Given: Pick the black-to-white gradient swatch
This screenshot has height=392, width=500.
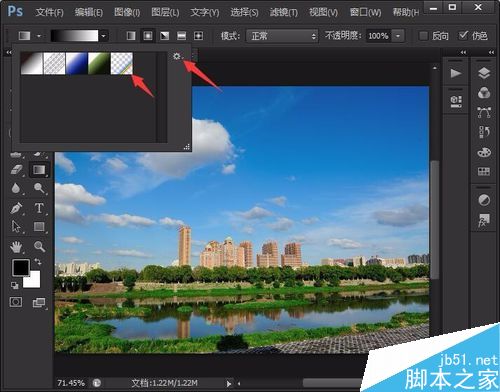Looking at the screenshot, I should pos(32,63).
